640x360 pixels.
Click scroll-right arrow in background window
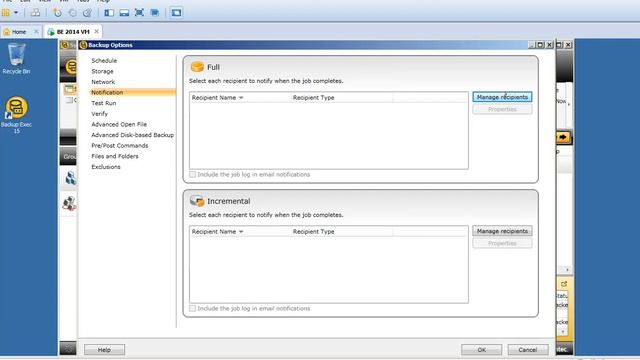coord(567,270)
